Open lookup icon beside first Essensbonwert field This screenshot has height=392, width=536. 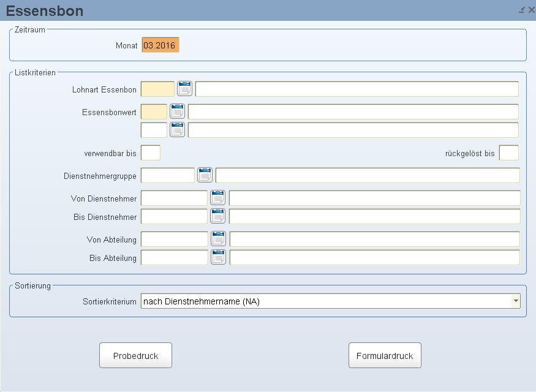pos(177,111)
